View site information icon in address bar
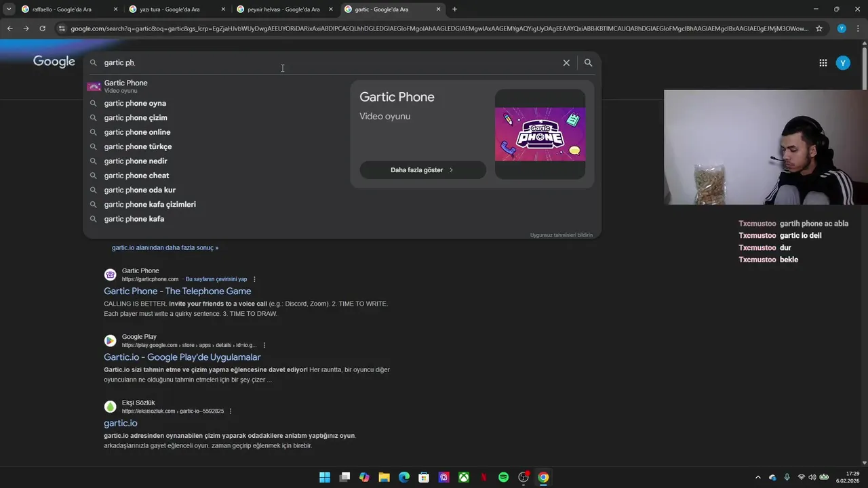Screen dimensions: 868x488 click(62, 28)
